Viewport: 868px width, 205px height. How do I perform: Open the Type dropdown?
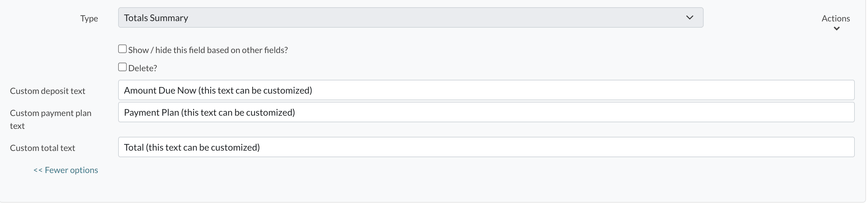click(x=410, y=18)
